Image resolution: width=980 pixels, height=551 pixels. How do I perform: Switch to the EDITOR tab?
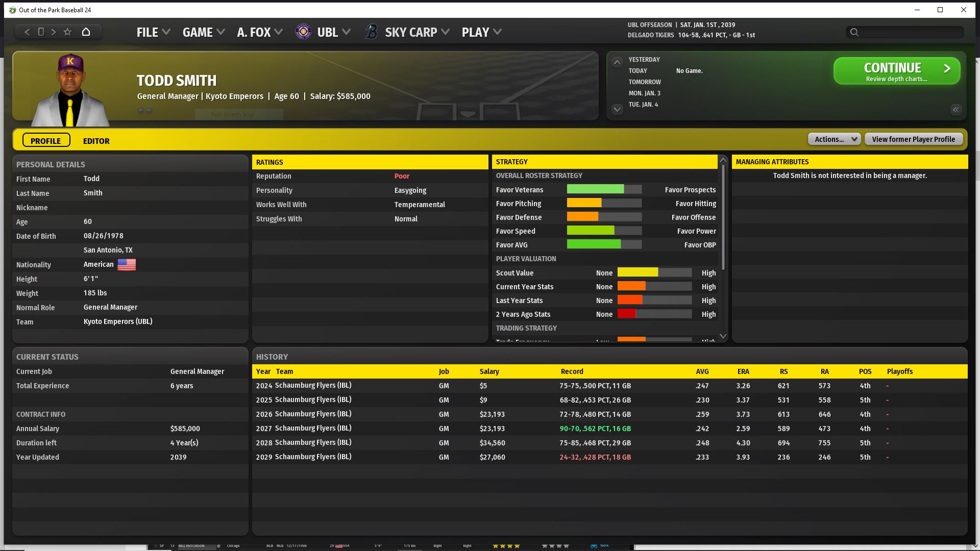[x=96, y=141]
